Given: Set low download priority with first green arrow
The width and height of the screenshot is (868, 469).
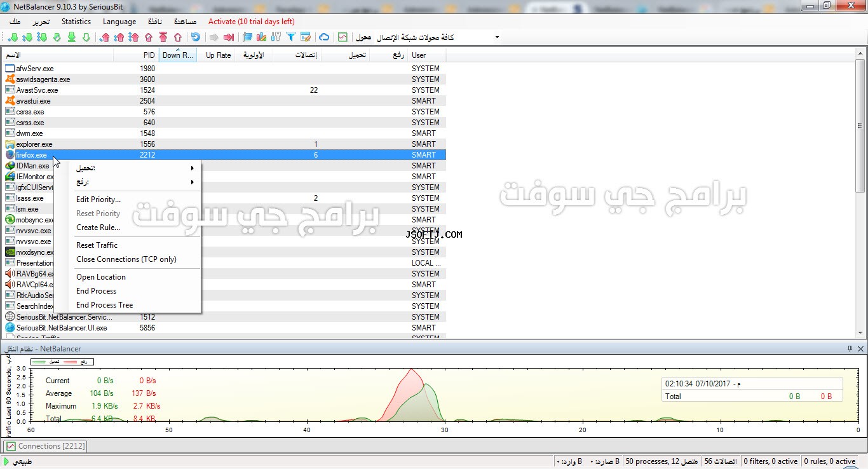Looking at the screenshot, I should 13,37.
